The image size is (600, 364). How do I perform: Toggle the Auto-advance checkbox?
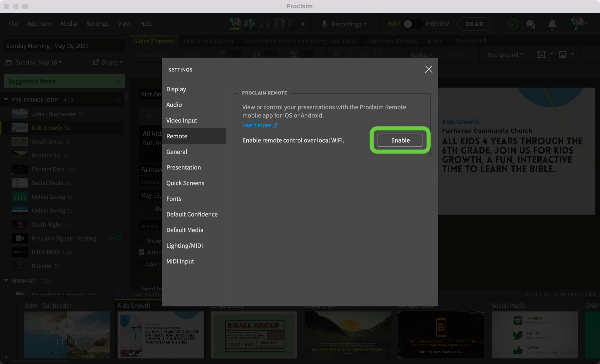[x=142, y=252]
